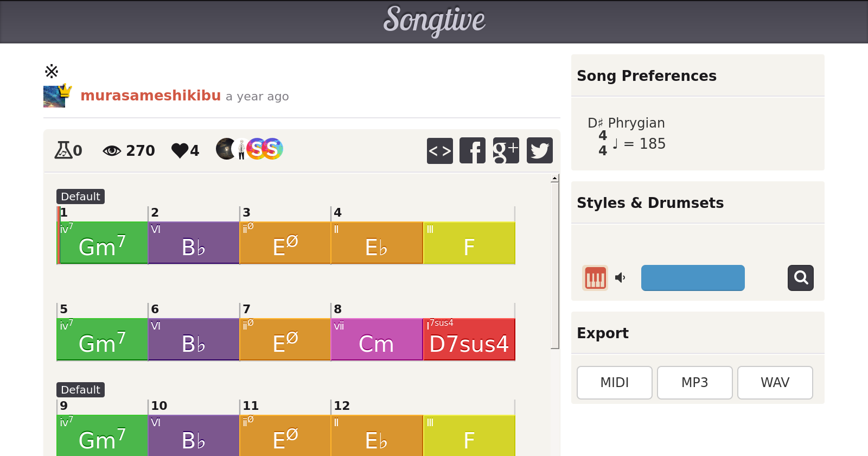Adjust the blue volume slider
Viewport: 868px width, 456px height.
tap(693, 278)
